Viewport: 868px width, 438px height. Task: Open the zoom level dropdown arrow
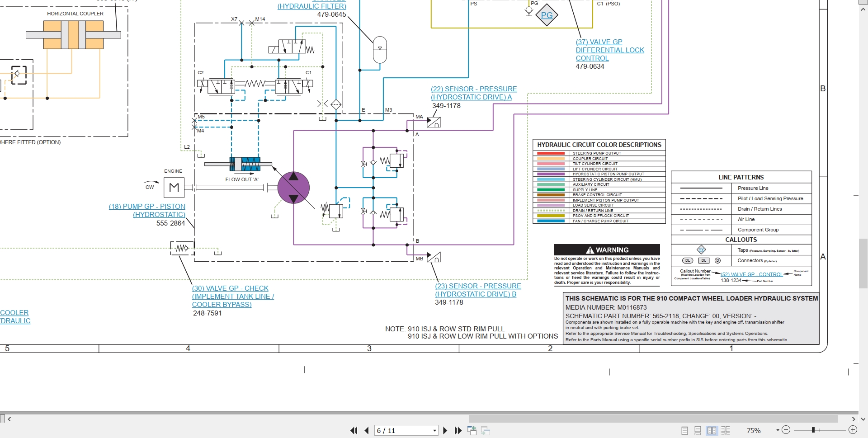click(778, 431)
